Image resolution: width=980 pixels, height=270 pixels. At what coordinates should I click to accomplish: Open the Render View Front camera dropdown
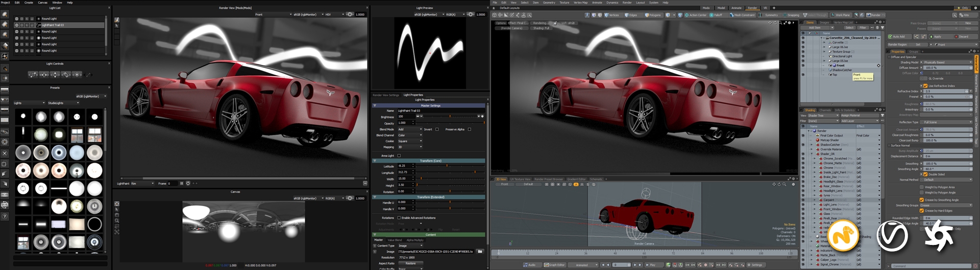(273, 15)
